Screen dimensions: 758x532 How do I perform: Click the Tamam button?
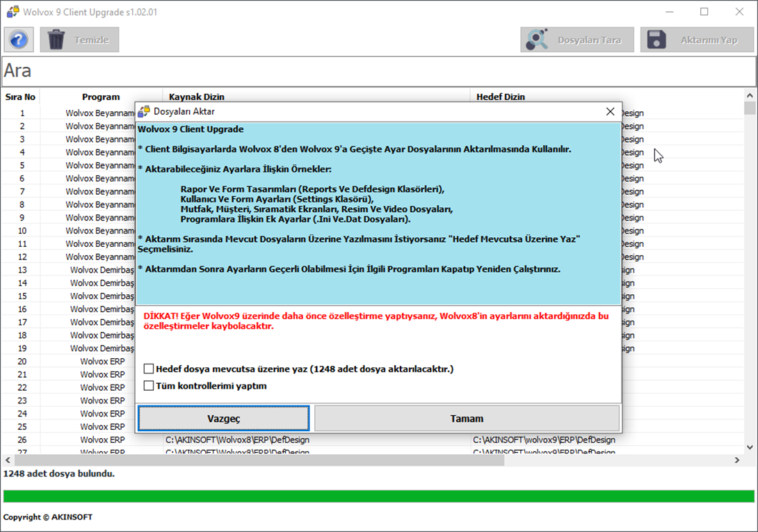pyautogui.click(x=467, y=419)
